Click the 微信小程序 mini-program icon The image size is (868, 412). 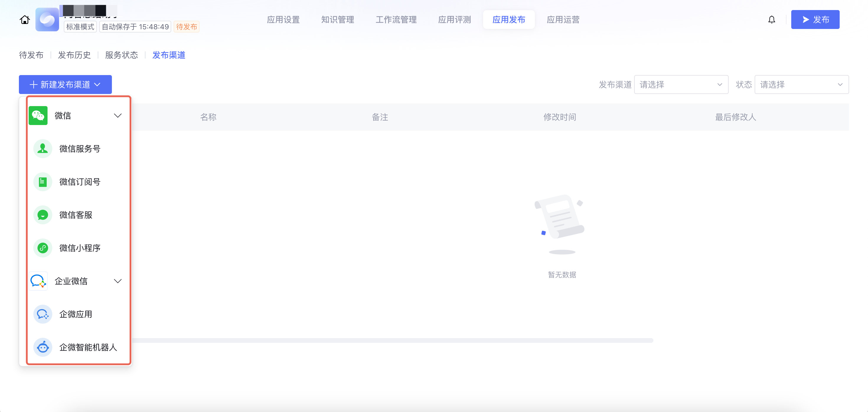point(43,248)
